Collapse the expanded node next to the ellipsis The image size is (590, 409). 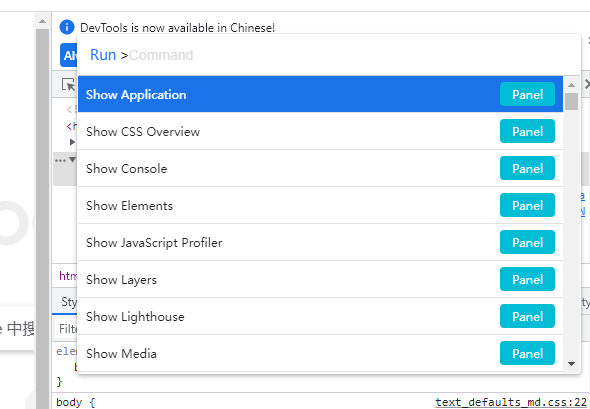(72, 160)
